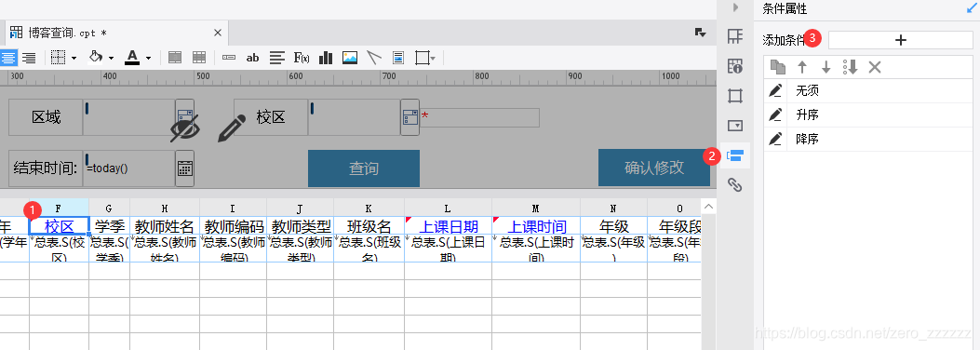Insert a formula with F(x) icon
980x350 pixels.
302,58
